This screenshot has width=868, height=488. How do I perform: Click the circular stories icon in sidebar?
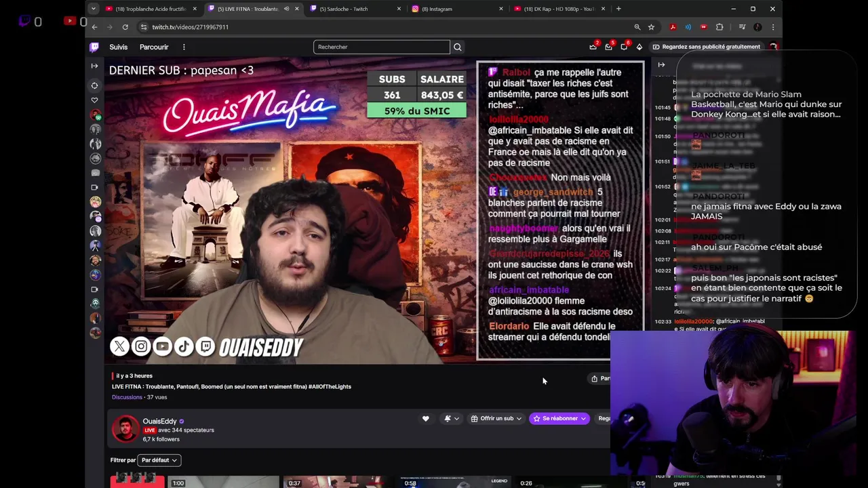tap(94, 85)
